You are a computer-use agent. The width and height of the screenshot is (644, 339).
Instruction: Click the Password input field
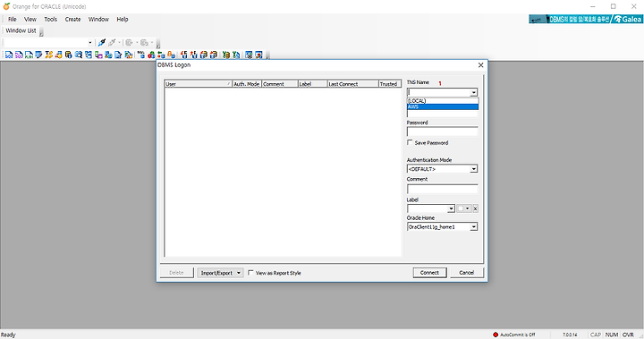point(443,131)
